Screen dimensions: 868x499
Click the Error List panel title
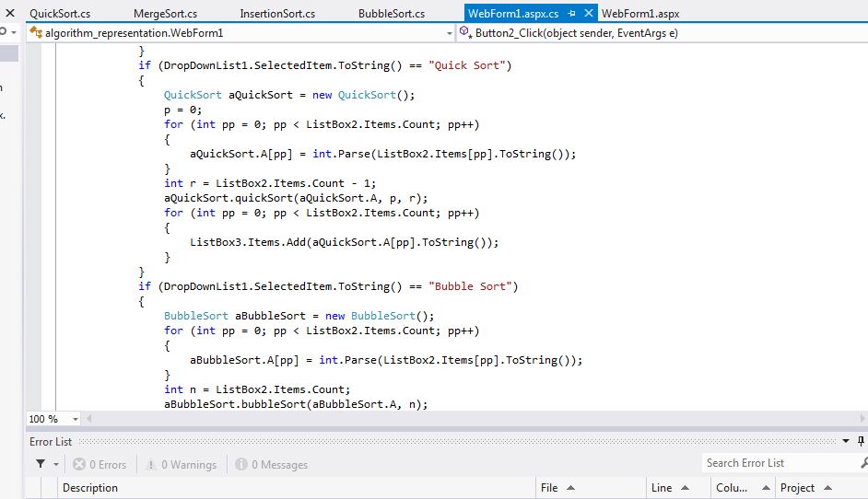(51, 442)
